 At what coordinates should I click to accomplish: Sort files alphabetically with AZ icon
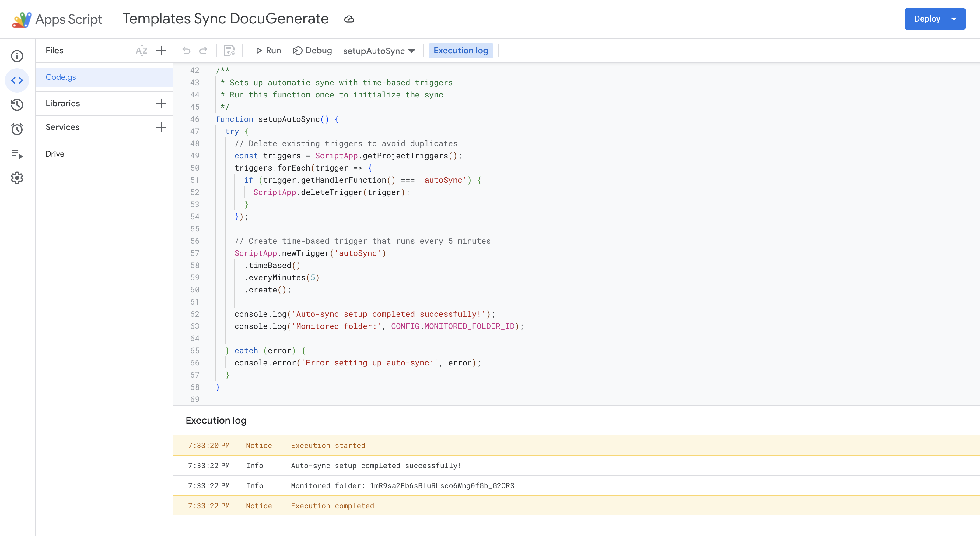pos(142,51)
